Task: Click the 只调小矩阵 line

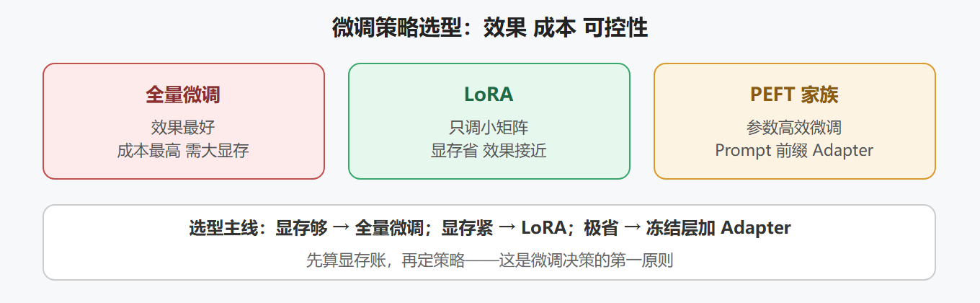Action: tap(489, 128)
